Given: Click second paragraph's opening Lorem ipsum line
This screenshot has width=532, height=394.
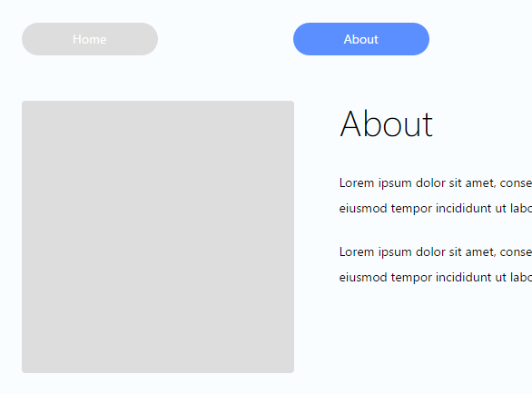Looking at the screenshot, I should coord(436,252).
